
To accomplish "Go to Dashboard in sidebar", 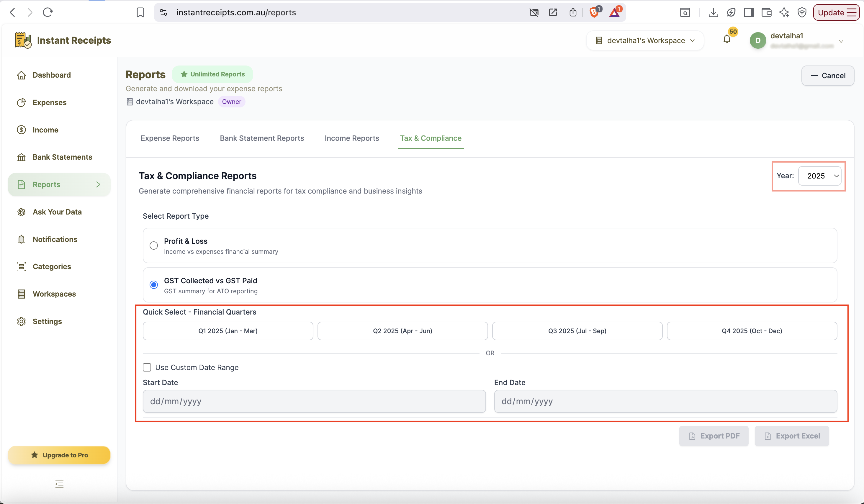I will (59, 75).
